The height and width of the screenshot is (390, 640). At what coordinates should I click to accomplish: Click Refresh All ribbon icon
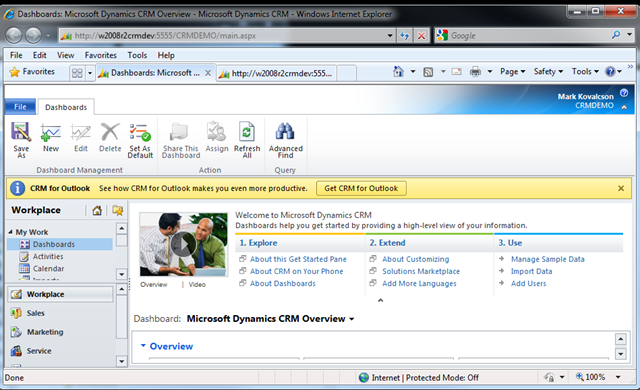tap(247, 132)
